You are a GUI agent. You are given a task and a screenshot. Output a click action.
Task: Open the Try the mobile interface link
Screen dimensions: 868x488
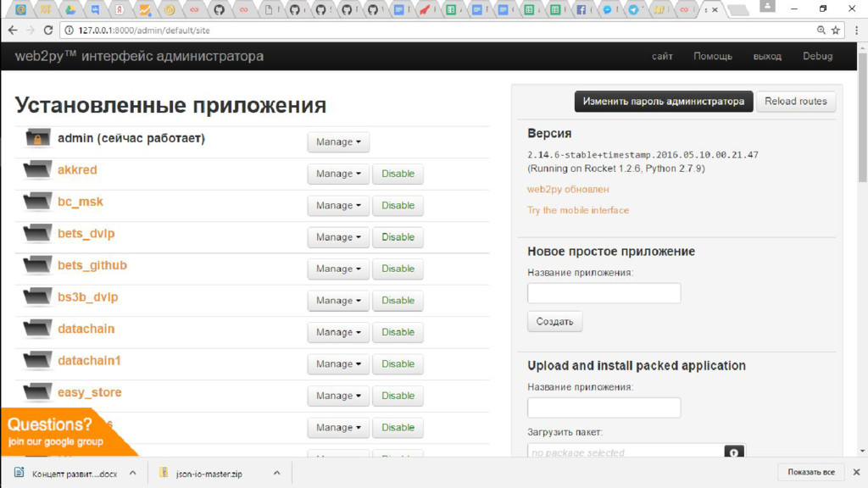pos(578,210)
